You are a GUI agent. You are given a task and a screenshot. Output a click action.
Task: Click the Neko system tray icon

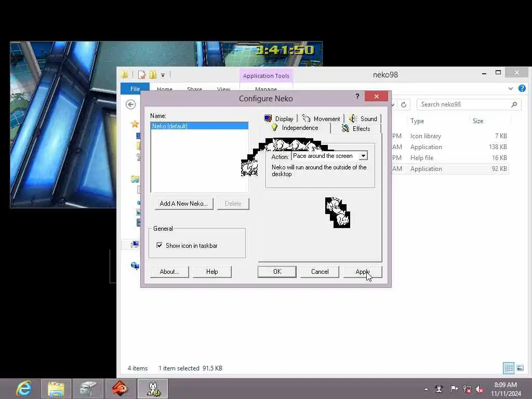439,389
